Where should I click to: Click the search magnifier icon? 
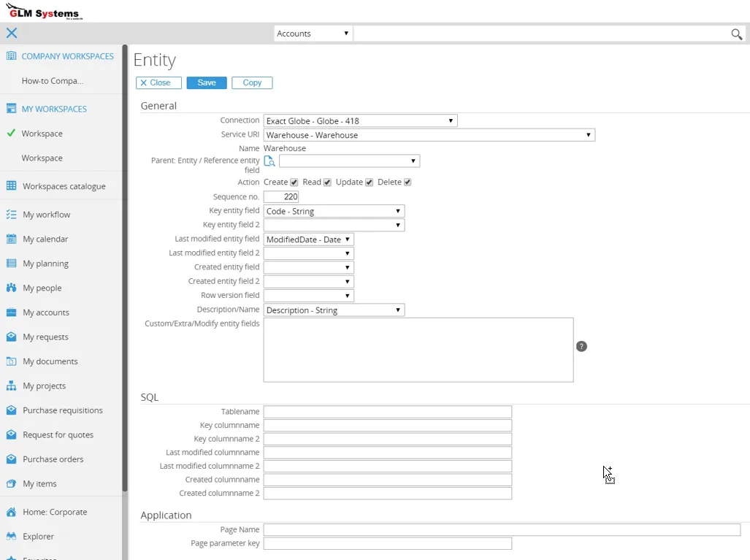[737, 34]
